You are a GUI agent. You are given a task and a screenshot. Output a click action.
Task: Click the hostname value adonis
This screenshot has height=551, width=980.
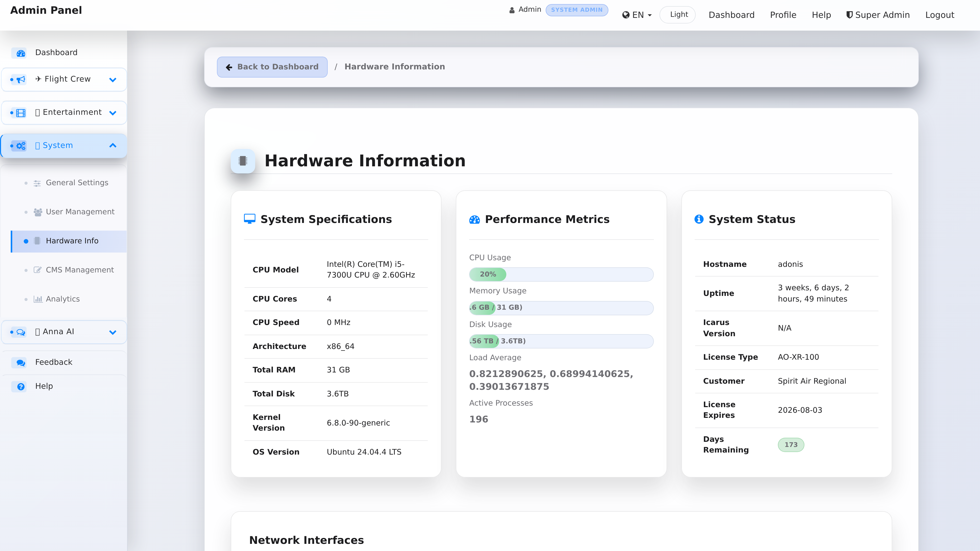click(x=790, y=264)
